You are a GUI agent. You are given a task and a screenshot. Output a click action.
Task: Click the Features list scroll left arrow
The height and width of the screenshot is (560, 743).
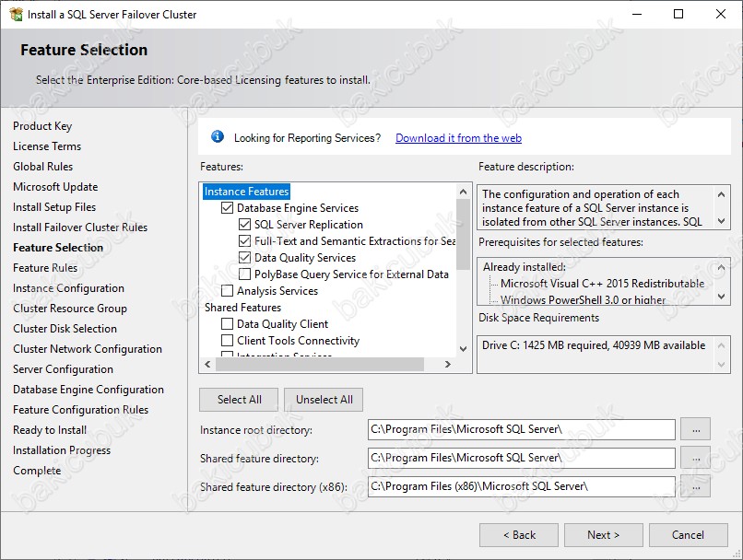pyautogui.click(x=207, y=364)
